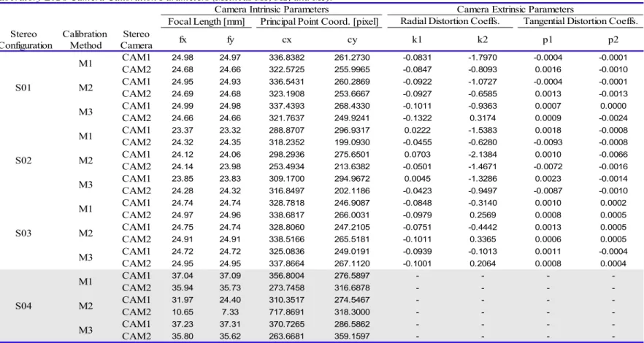The image size is (644, 343).
Task: Click the 'k2' column header
Action: (483, 40)
